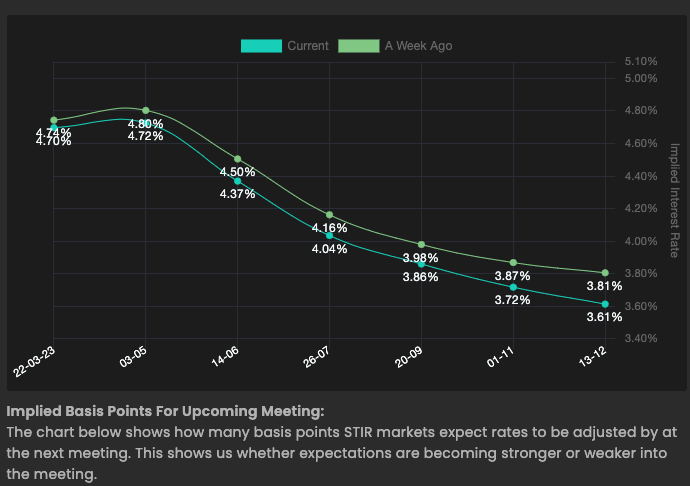Select the Current data point at 20-09
The height and width of the screenshot is (486, 690).
coord(421,264)
